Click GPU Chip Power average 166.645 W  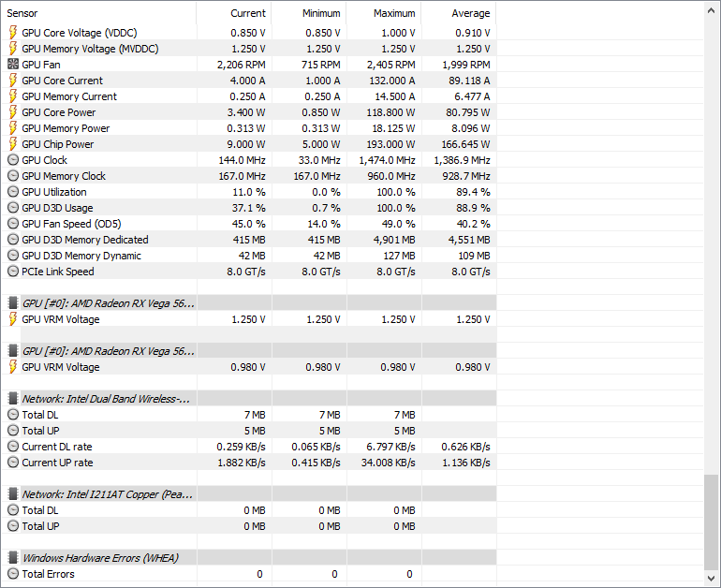point(465,144)
